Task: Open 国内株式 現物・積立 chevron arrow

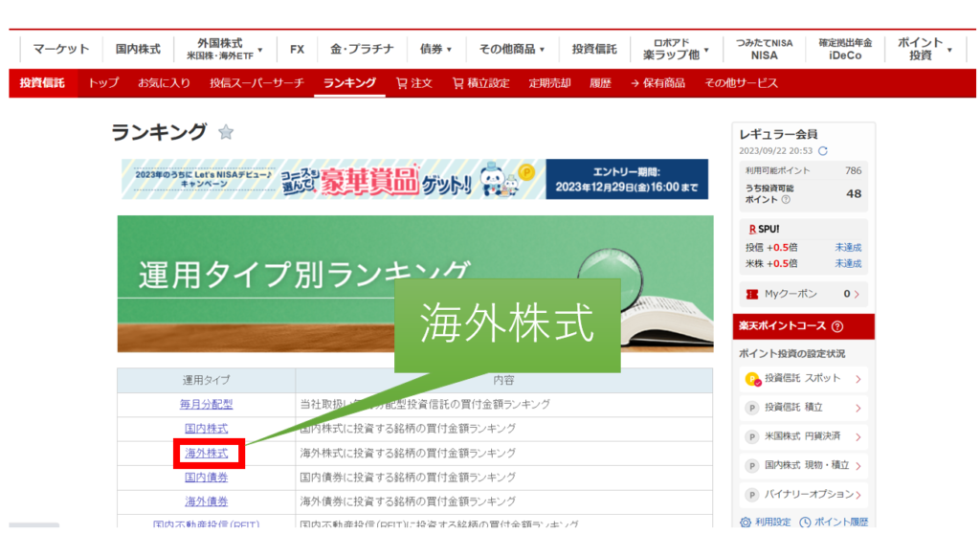Action: pyautogui.click(x=858, y=465)
